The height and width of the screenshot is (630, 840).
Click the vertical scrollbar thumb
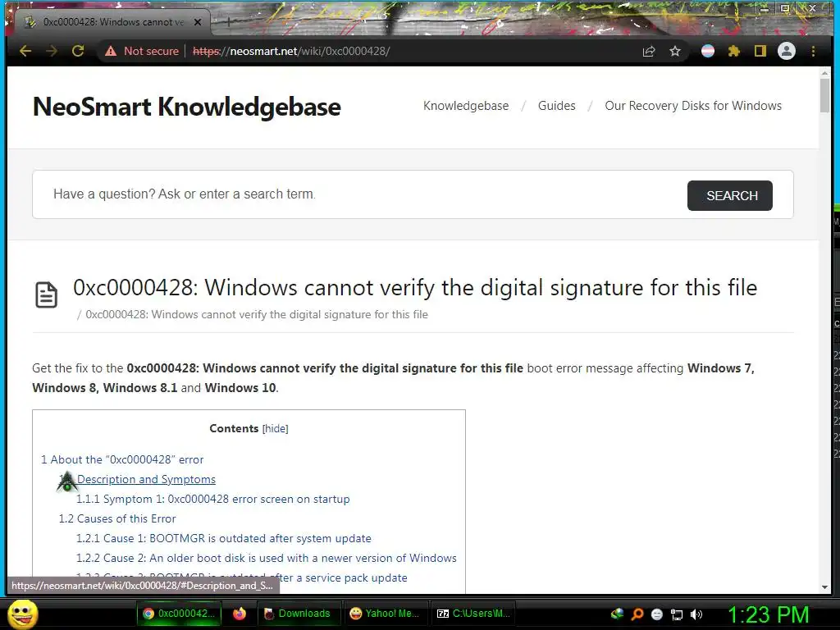(x=825, y=95)
